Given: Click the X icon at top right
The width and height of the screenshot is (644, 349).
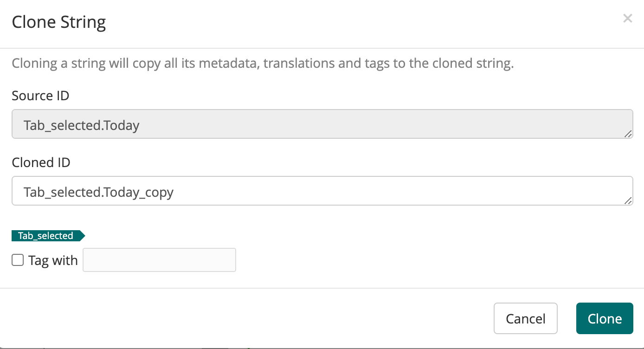Looking at the screenshot, I should click(627, 18).
